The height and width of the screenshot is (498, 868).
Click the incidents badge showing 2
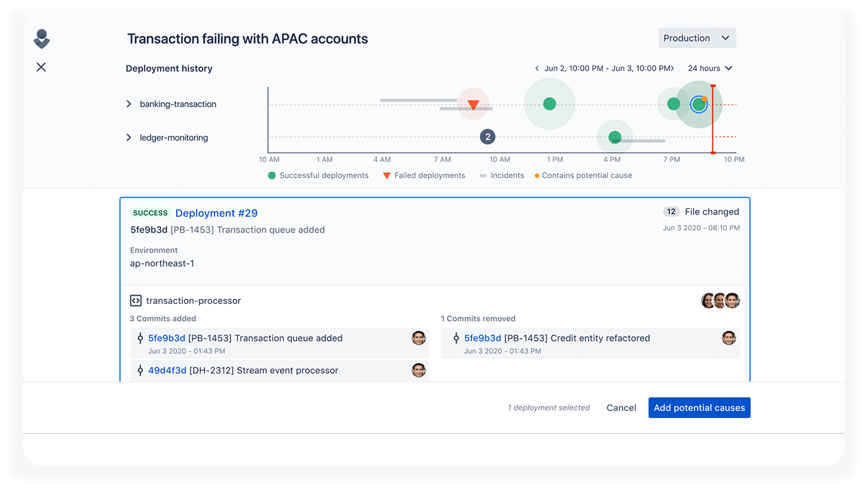coord(488,136)
